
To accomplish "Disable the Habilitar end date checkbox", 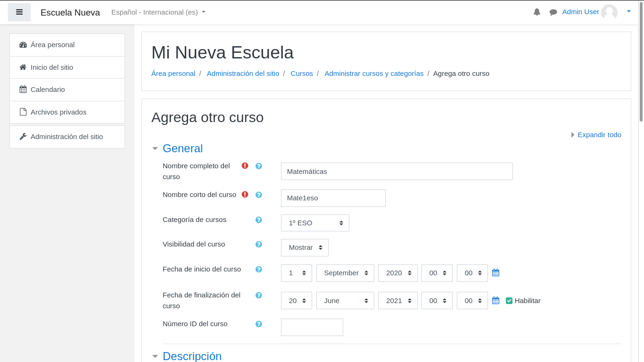I will (509, 300).
